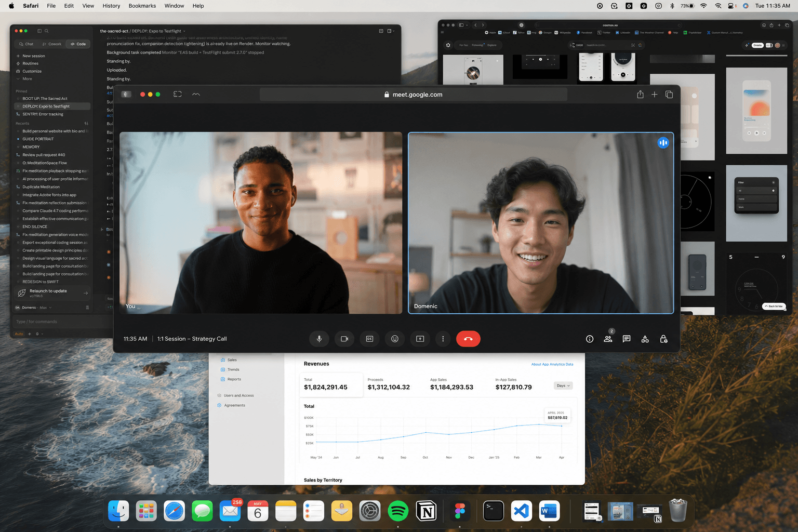This screenshot has height=532, width=798.
Task: Toggle the Claude sidebar panel icon
Action: (39, 31)
